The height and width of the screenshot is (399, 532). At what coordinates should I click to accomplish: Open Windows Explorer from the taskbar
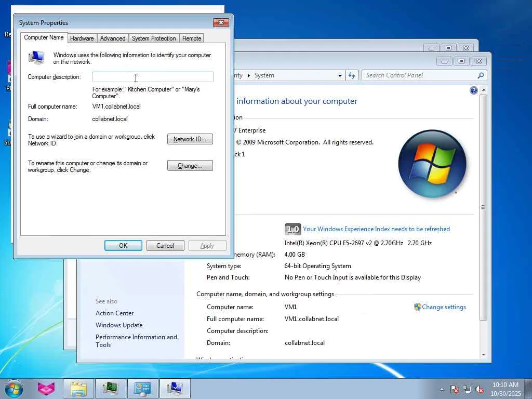coord(78,389)
